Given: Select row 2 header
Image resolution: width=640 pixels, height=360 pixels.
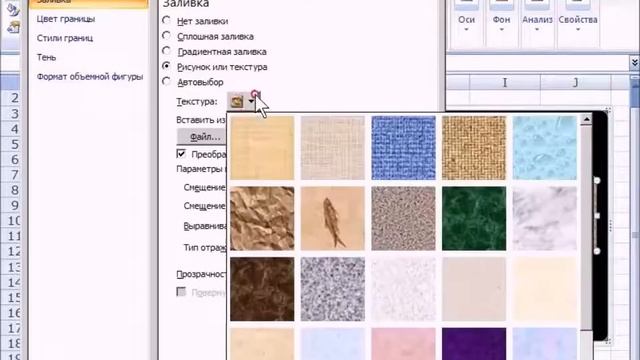Looking at the screenshot, I should tap(10, 98).
